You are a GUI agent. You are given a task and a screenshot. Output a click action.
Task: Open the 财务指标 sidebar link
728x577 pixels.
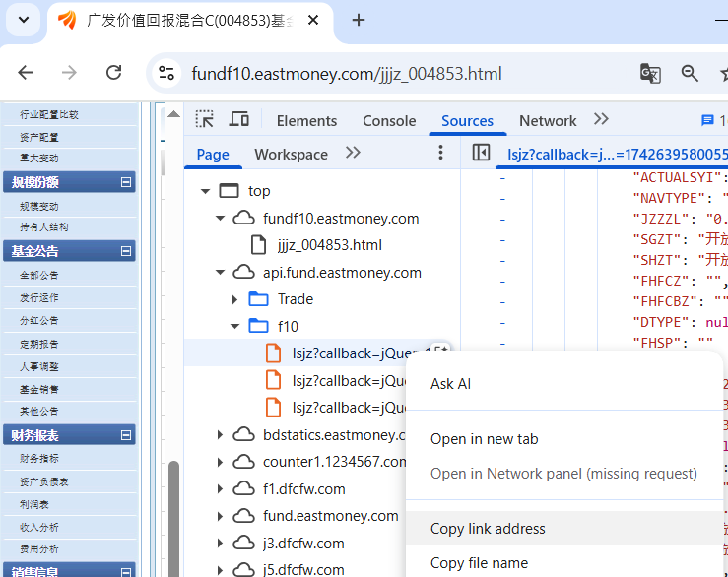39,459
